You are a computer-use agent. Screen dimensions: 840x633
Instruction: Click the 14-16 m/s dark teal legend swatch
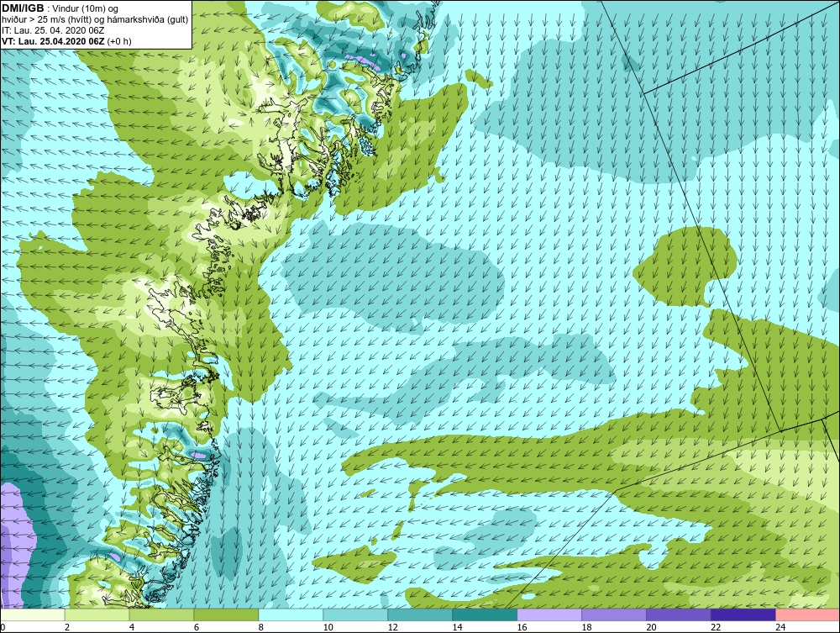(485, 615)
